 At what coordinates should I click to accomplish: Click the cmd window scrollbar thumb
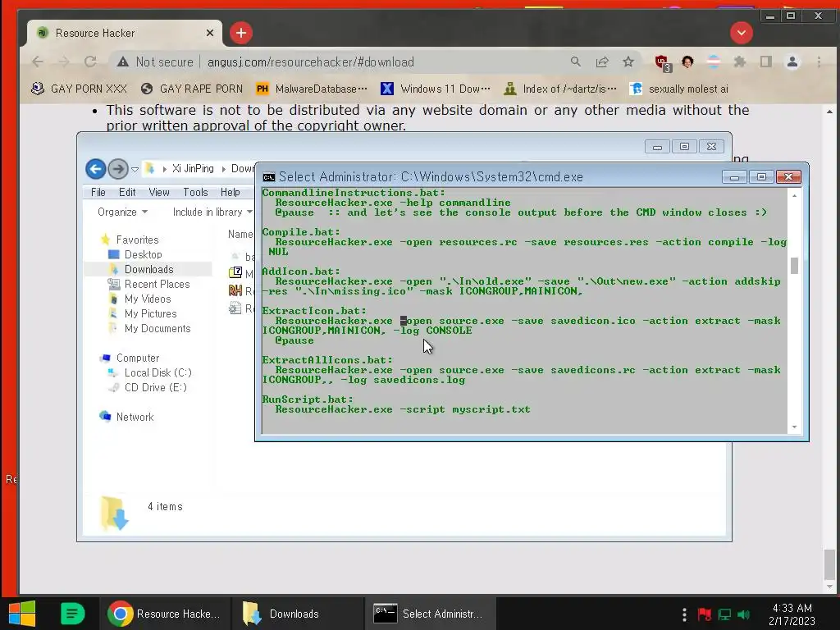[794, 266]
